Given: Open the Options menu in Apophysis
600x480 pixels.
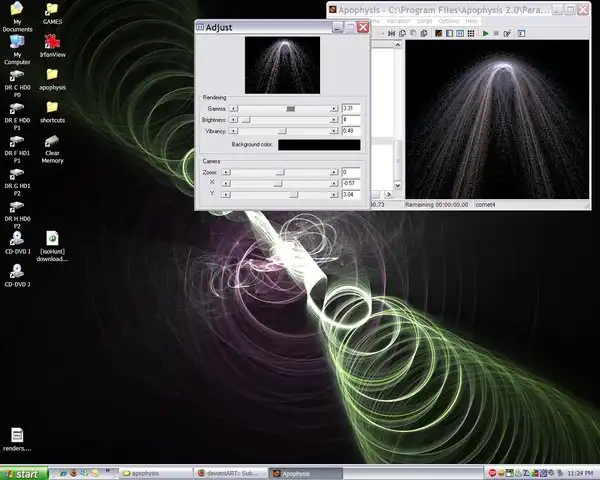Looking at the screenshot, I should click(x=448, y=21).
